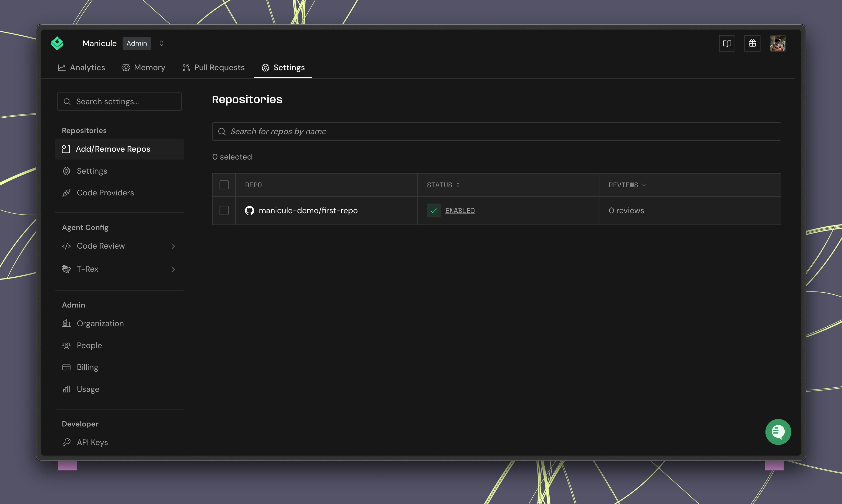Click the Manicule organization name

(x=100, y=43)
